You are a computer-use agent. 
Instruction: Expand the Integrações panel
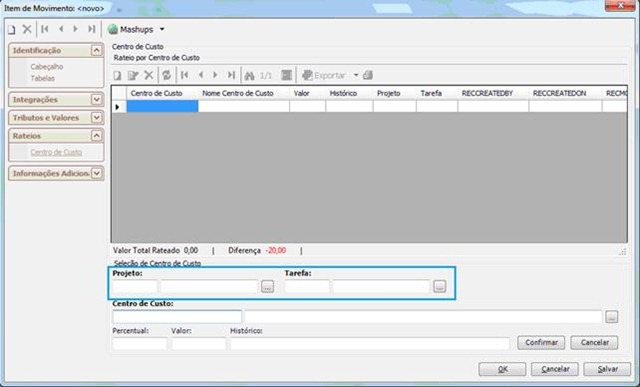pos(96,99)
